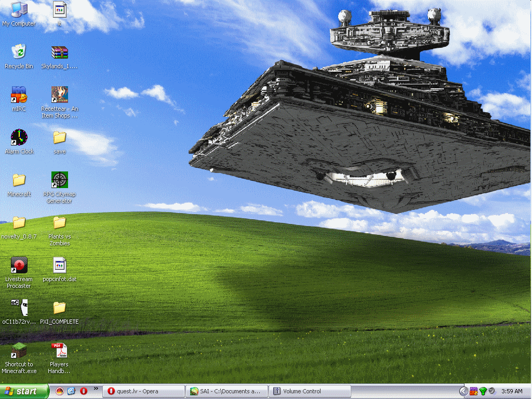The image size is (532, 399).
Task: Launch Opera from the Quick Launch bar
Action: [x=83, y=391]
